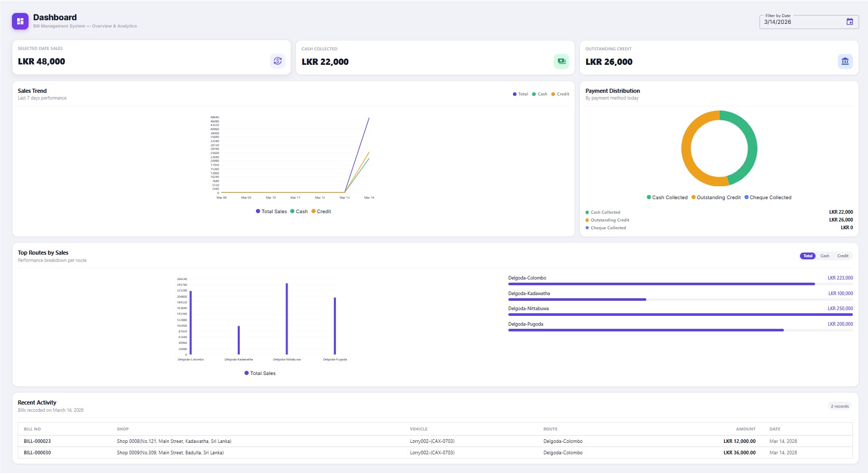
Task: Click Cash Collected in the donut chart legend
Action: (667, 197)
